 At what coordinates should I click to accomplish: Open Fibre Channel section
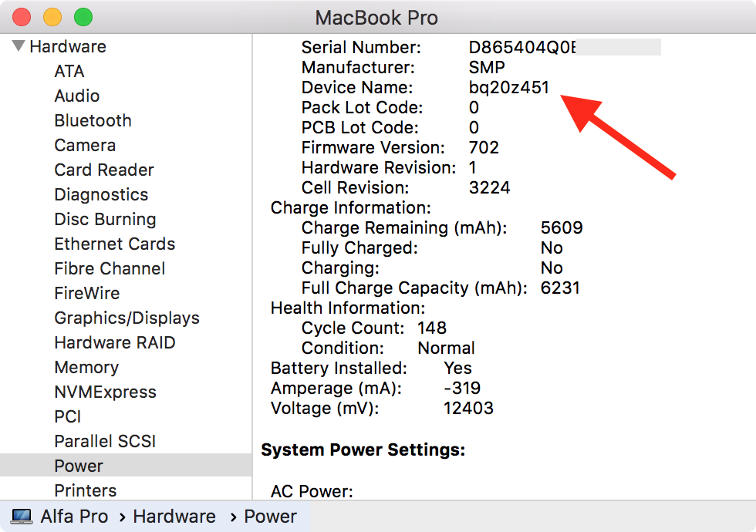pos(110,268)
